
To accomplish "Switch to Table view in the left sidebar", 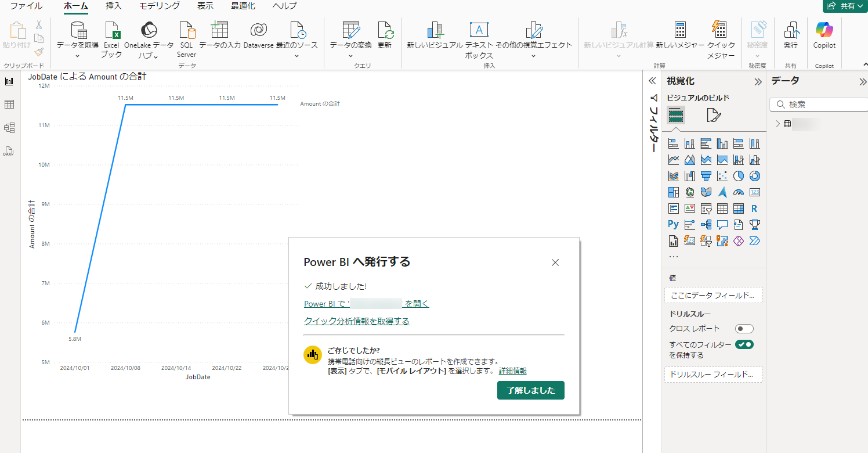I will coord(9,105).
